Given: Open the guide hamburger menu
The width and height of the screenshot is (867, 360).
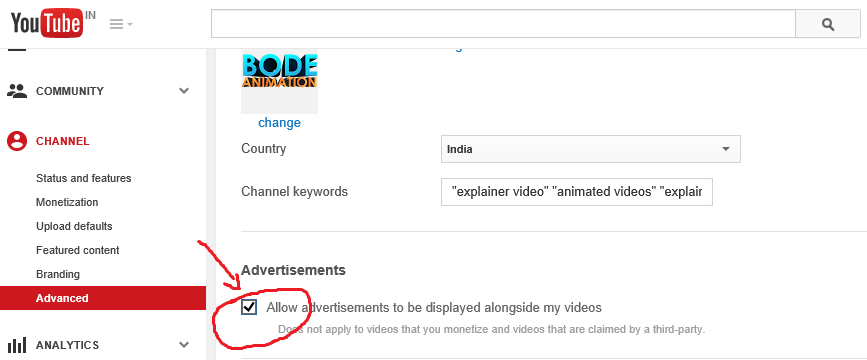Looking at the screenshot, I should (121, 24).
